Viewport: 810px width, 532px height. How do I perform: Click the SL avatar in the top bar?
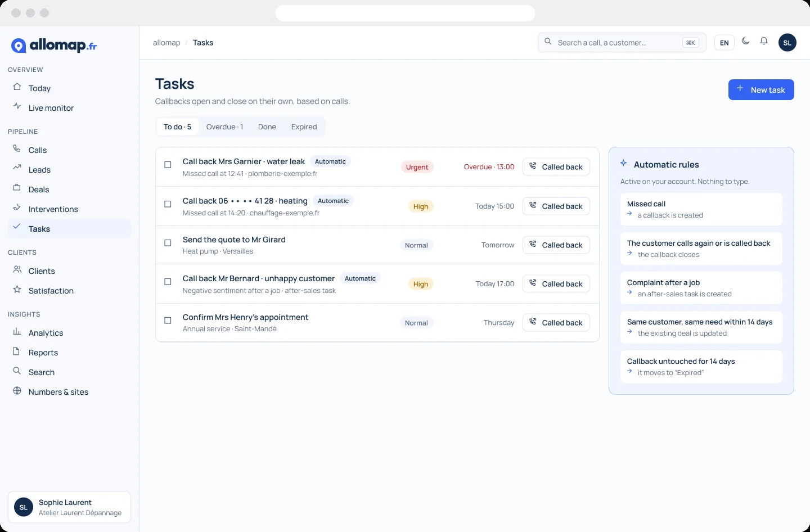point(787,43)
